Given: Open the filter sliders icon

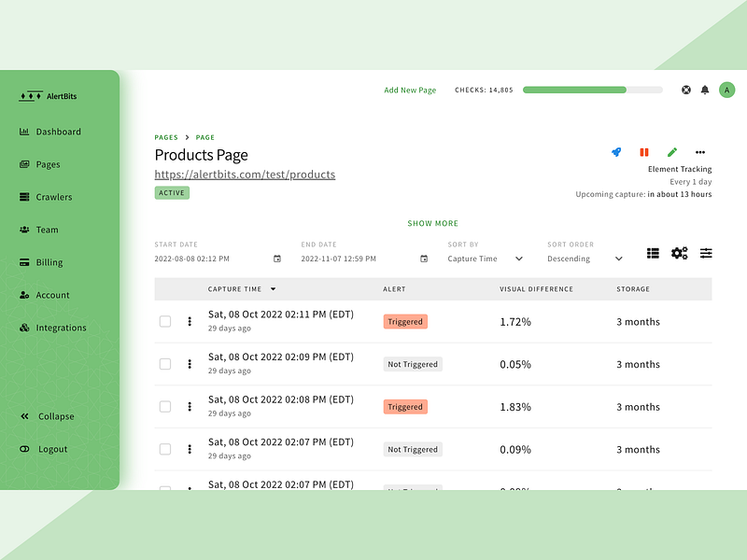Looking at the screenshot, I should pos(706,253).
